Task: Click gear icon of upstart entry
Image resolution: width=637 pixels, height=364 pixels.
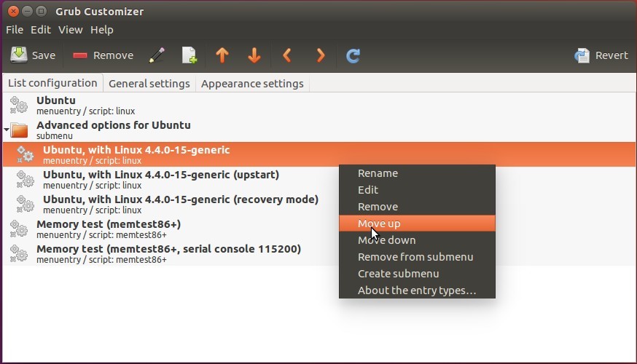Action: (26, 179)
